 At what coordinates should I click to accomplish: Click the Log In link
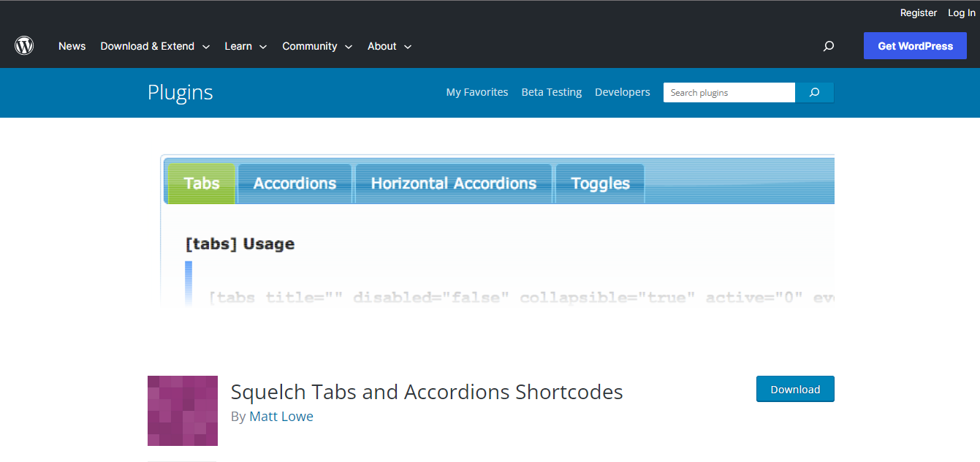point(961,12)
